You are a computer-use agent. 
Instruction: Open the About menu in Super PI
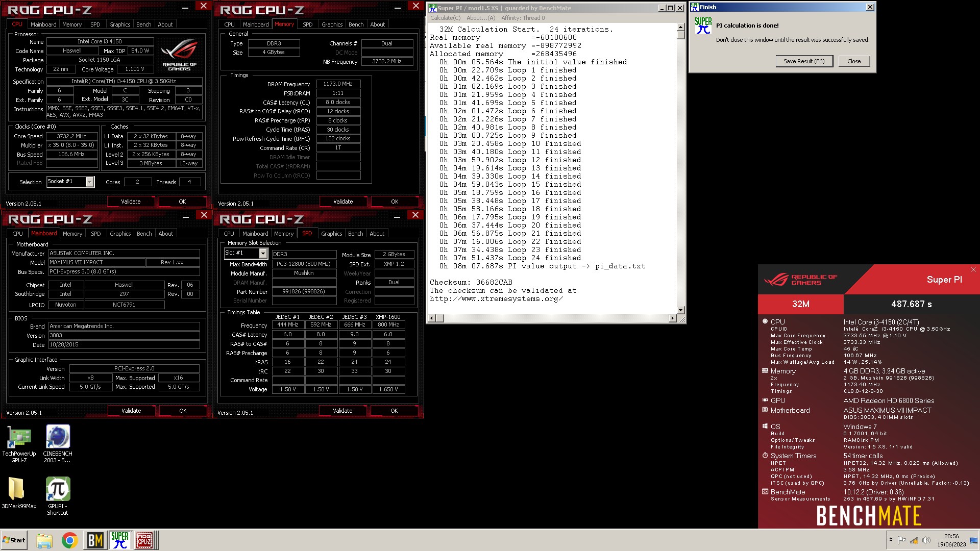481,18
